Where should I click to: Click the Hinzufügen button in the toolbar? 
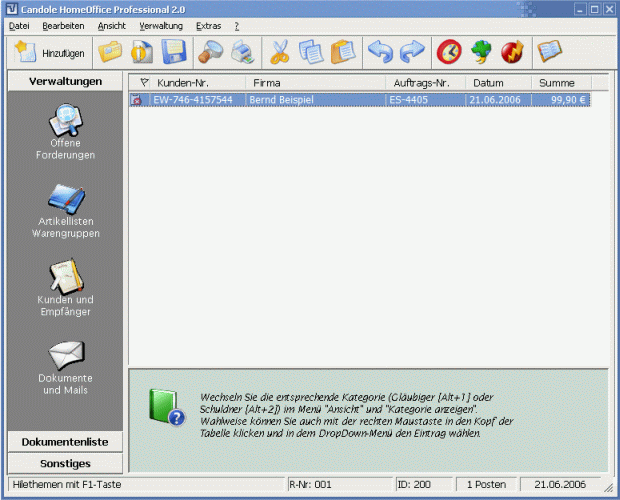tap(50, 51)
